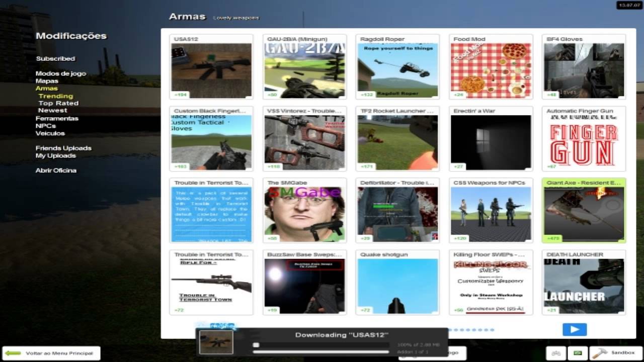Click the USAS12 download progress bar

320,345
